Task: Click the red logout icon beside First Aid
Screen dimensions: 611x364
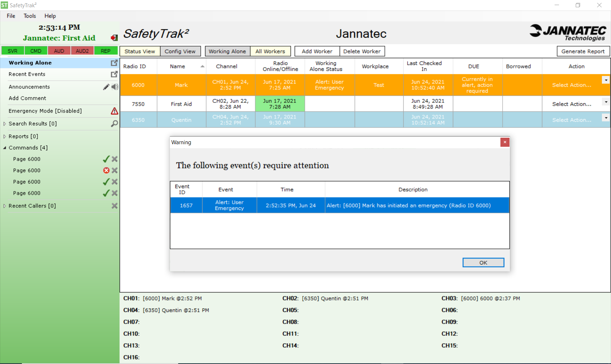Action: point(114,38)
